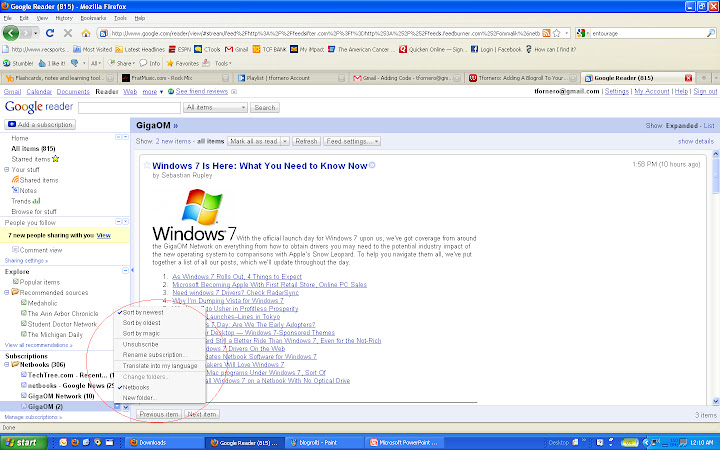This screenshot has width=720, height=450.
Task: Choose Unsubscribe from context menu
Action: coord(140,344)
